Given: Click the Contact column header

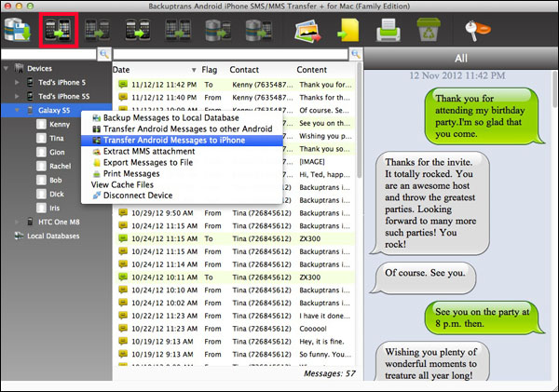Looking at the screenshot, I should coord(244,70).
